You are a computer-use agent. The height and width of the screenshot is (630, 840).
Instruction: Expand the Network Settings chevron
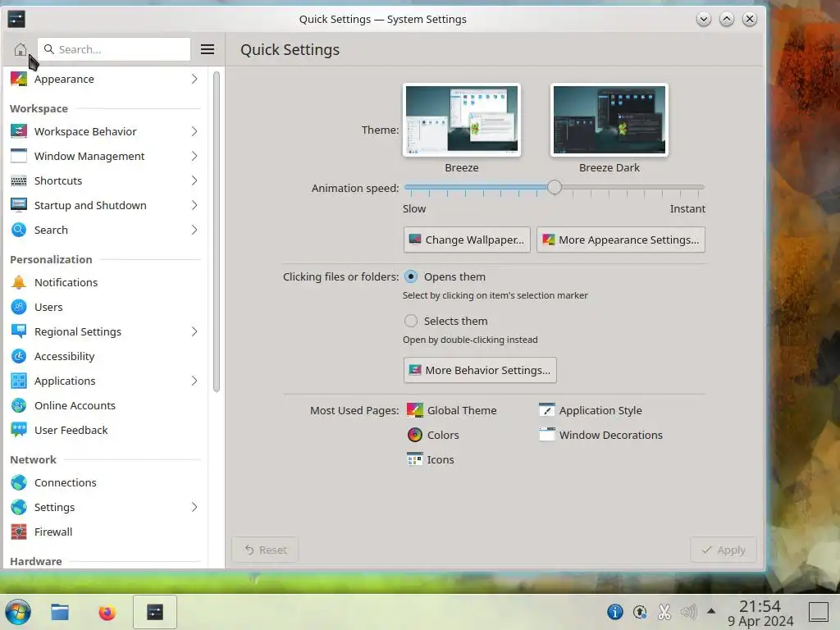point(194,507)
